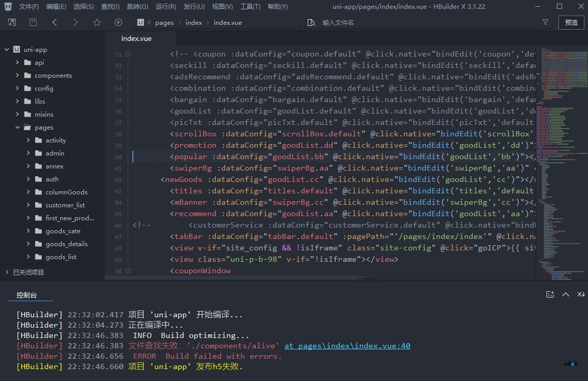Open the 帮助(Y) menu
This screenshot has height=381, width=588.
[278, 6]
